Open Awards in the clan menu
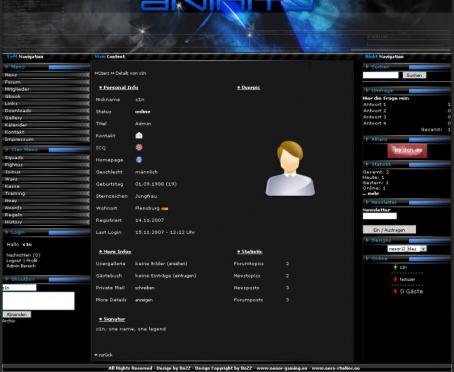The image size is (454, 372). coord(46,208)
